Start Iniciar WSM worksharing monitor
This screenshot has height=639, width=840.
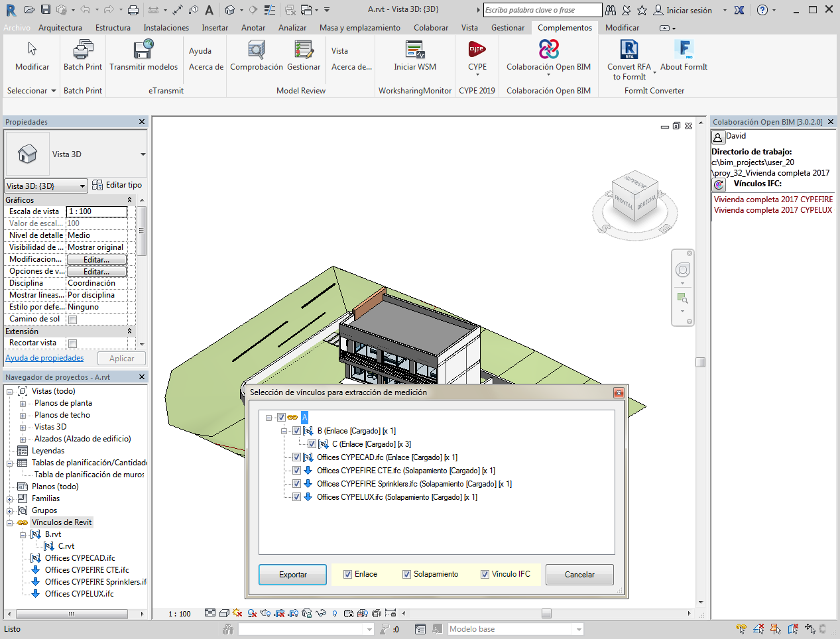point(415,56)
